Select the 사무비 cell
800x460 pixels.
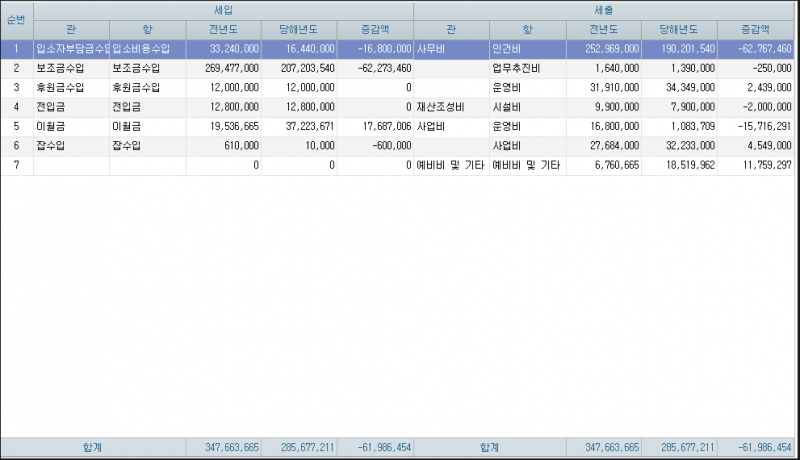click(x=452, y=49)
